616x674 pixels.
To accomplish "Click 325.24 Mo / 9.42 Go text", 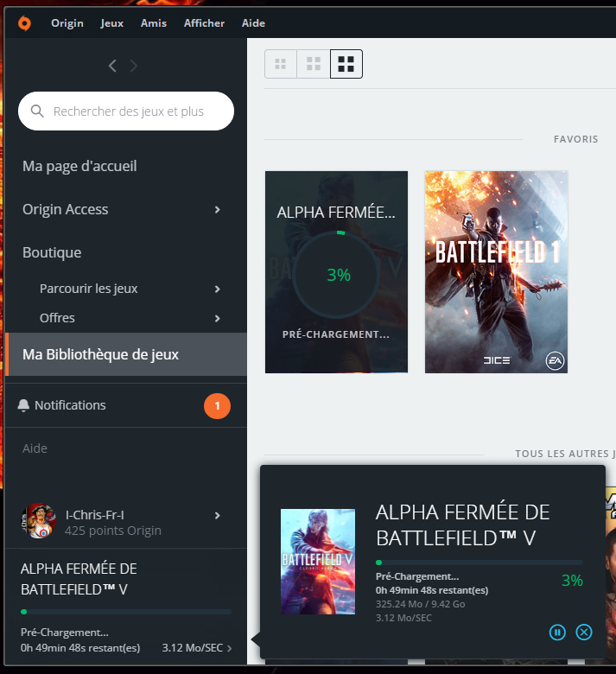I will click(421, 604).
